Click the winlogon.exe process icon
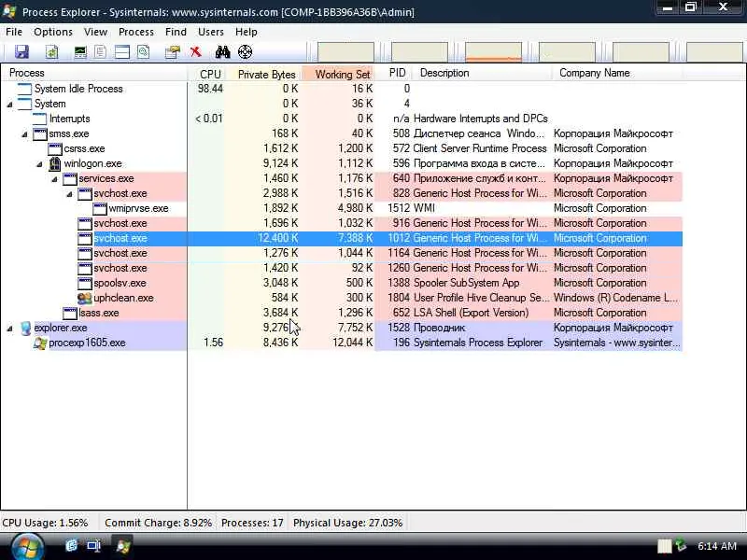 [55, 164]
